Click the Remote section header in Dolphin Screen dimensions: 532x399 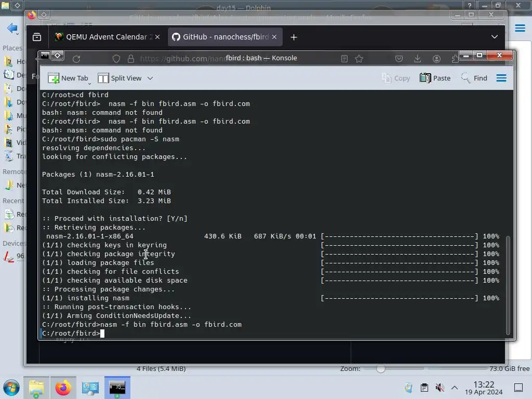pos(14,171)
